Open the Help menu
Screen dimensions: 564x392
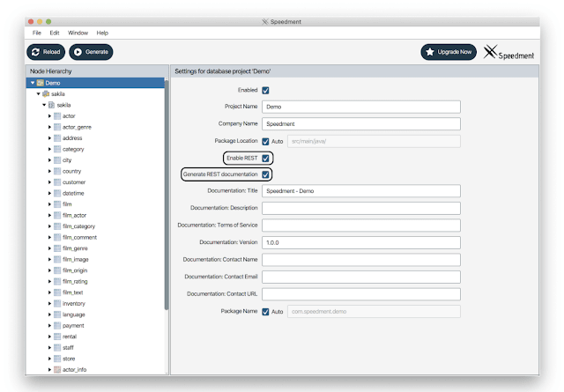[x=102, y=33]
